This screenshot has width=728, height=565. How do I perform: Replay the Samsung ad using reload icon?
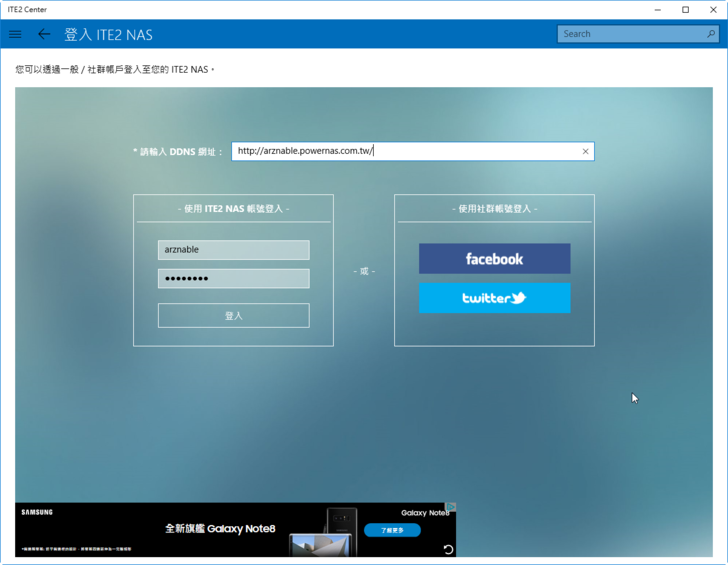point(448,549)
